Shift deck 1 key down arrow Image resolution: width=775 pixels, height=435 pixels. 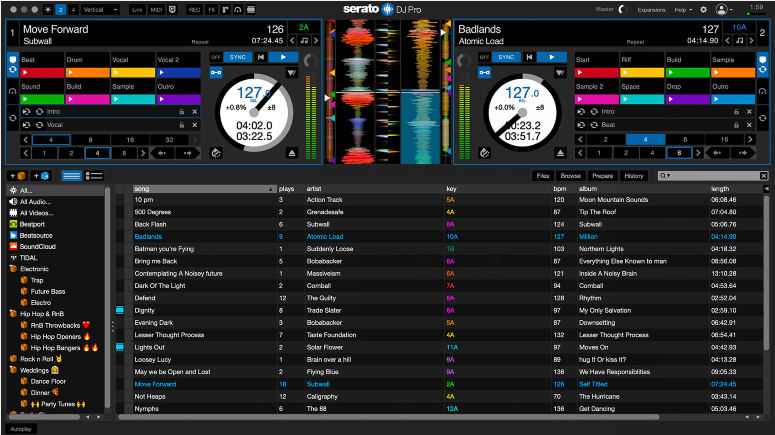coord(293,41)
